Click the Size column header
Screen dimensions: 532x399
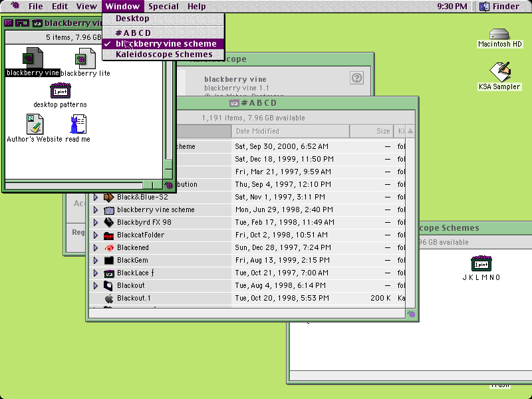coord(372,131)
